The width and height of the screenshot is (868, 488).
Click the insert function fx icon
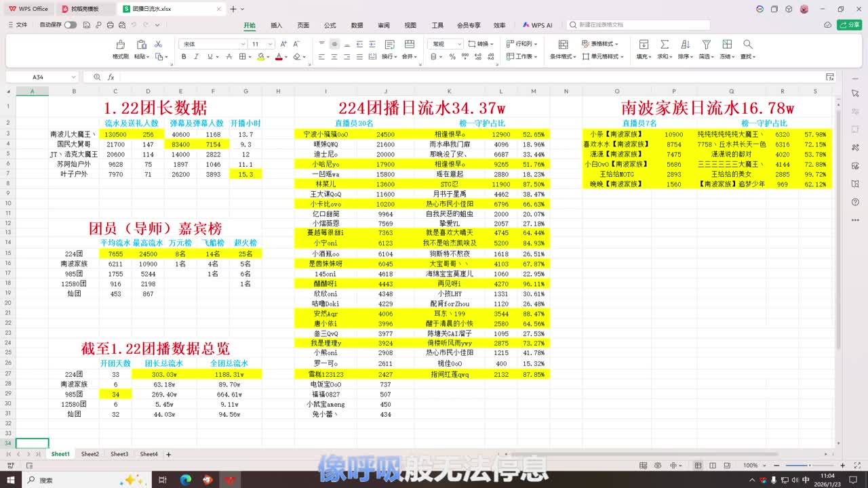[x=111, y=77]
